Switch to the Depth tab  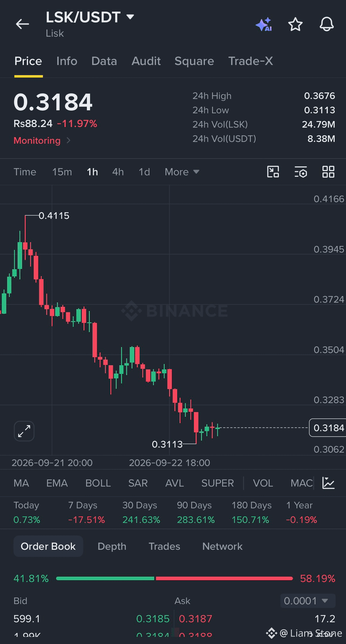112,546
